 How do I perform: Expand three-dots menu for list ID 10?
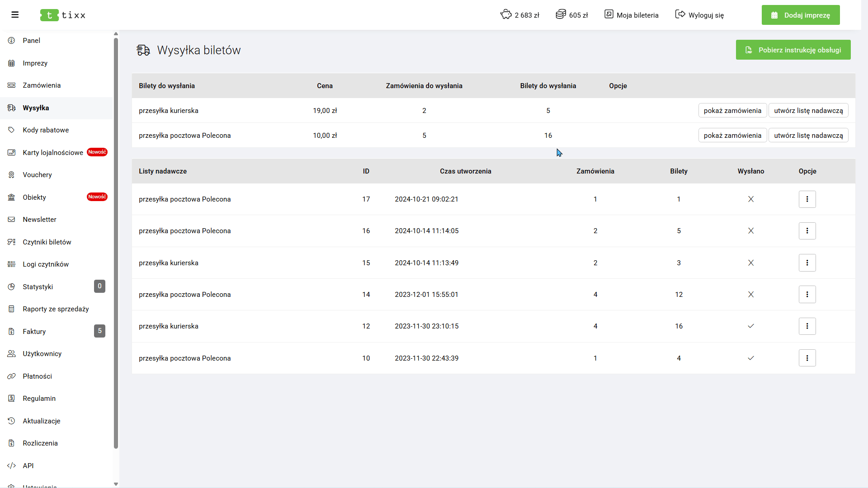pos(807,358)
